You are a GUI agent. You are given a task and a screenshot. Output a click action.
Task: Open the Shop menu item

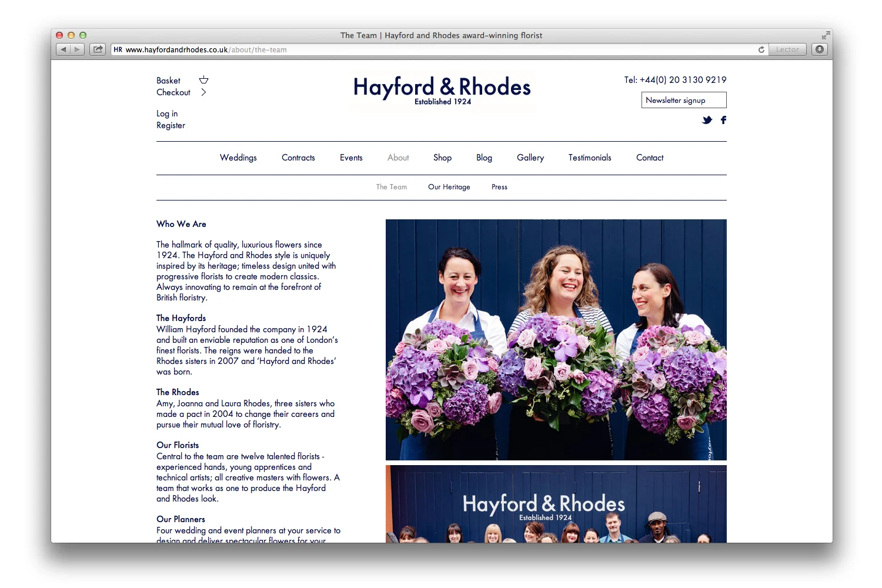(443, 158)
